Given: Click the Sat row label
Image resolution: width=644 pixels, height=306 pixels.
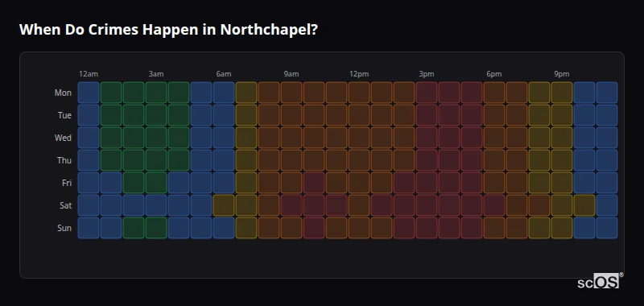Looking at the screenshot, I should pyautogui.click(x=65, y=205).
